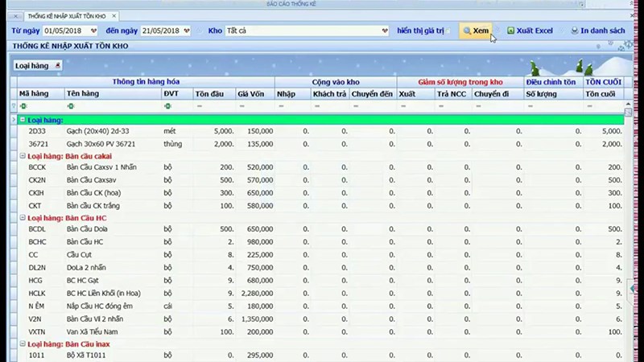Click the equals filter icon under Chuyển đến
The height and width of the screenshot is (362, 644).
click(x=356, y=106)
